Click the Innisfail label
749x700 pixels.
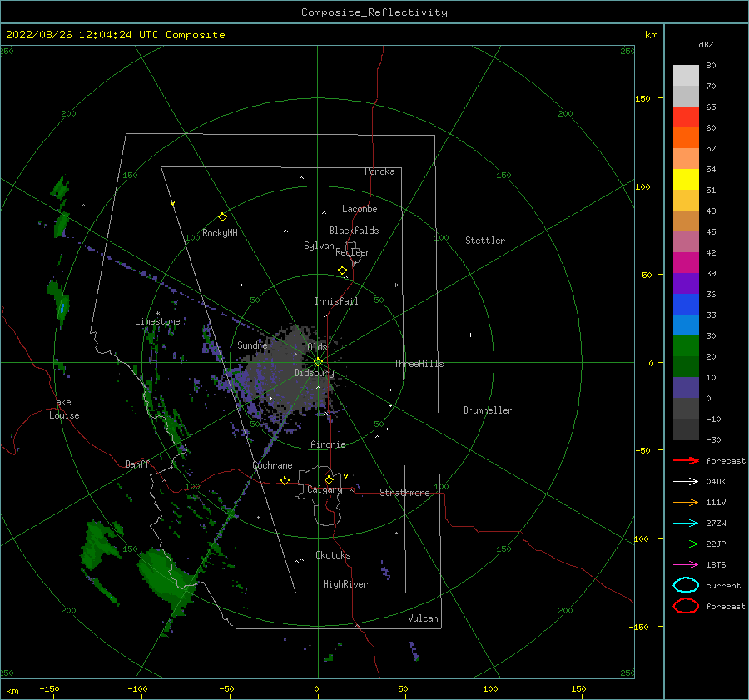(336, 301)
